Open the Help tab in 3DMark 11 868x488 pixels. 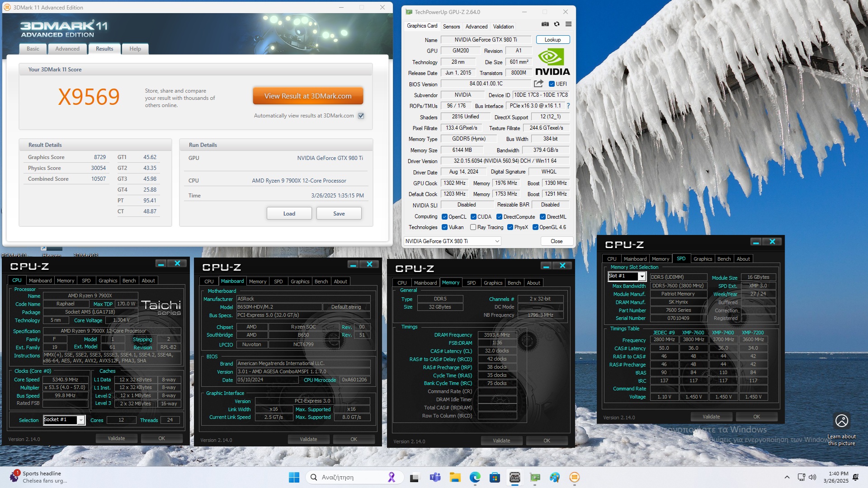click(x=135, y=49)
